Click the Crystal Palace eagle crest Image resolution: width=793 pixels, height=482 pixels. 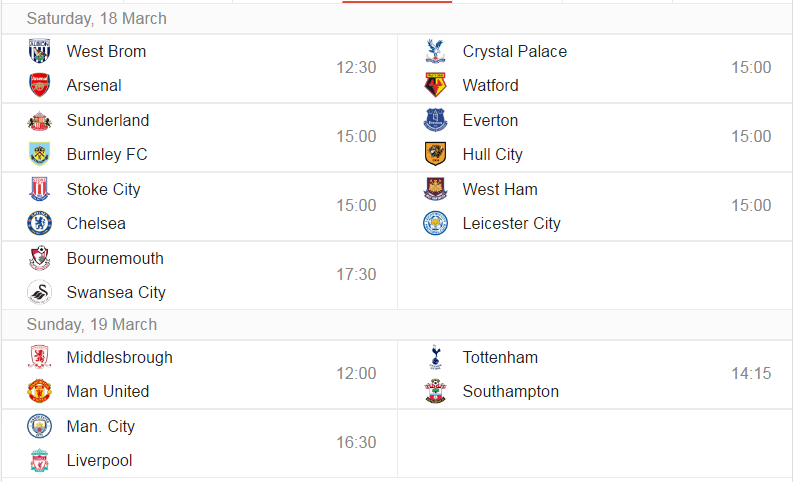tap(435, 51)
